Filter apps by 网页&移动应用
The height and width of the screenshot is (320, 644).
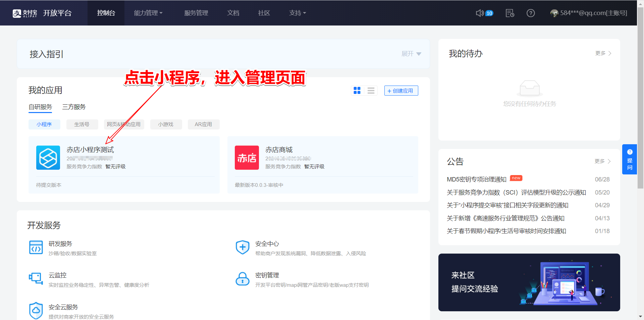124,124
